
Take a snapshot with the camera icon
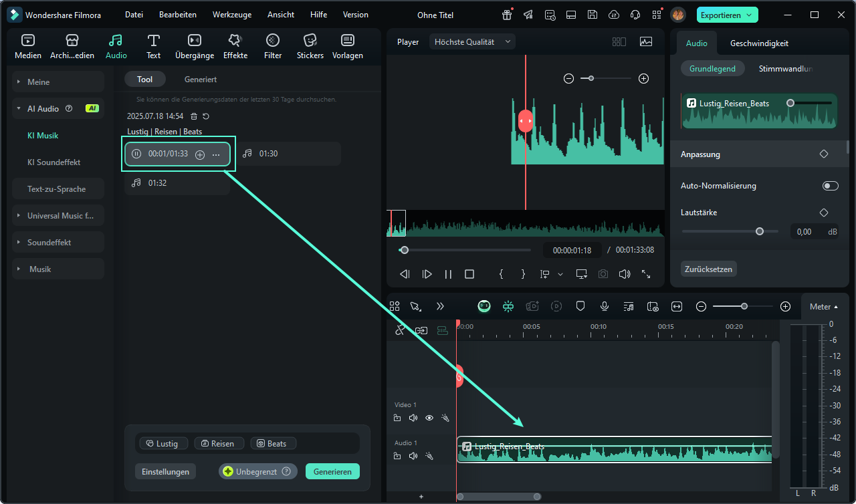tap(603, 274)
